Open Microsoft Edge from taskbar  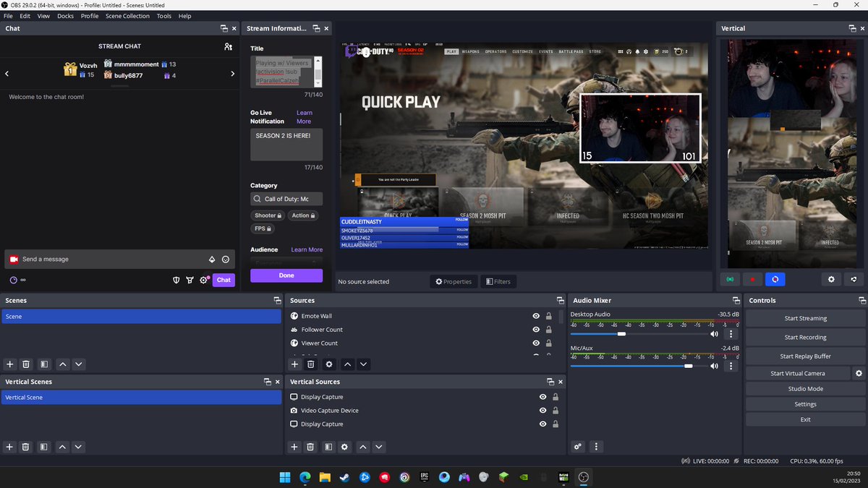pos(305,477)
